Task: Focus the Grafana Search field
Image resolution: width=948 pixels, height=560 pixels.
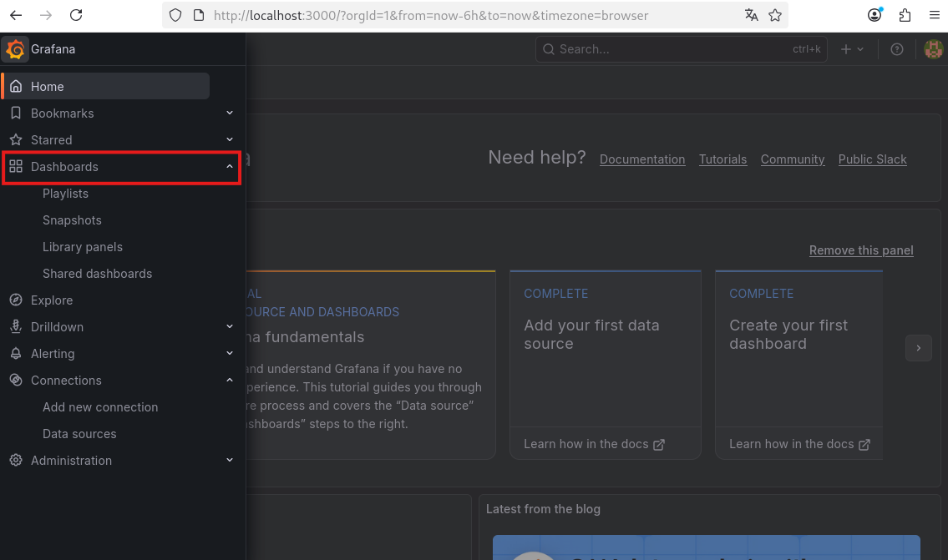Action: pyautogui.click(x=681, y=49)
